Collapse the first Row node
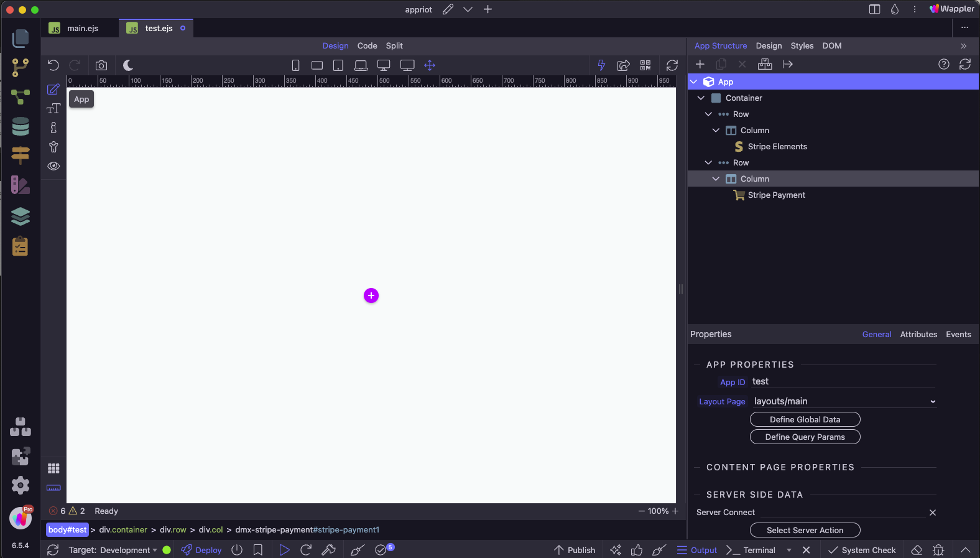This screenshot has width=980, height=558. tap(709, 114)
